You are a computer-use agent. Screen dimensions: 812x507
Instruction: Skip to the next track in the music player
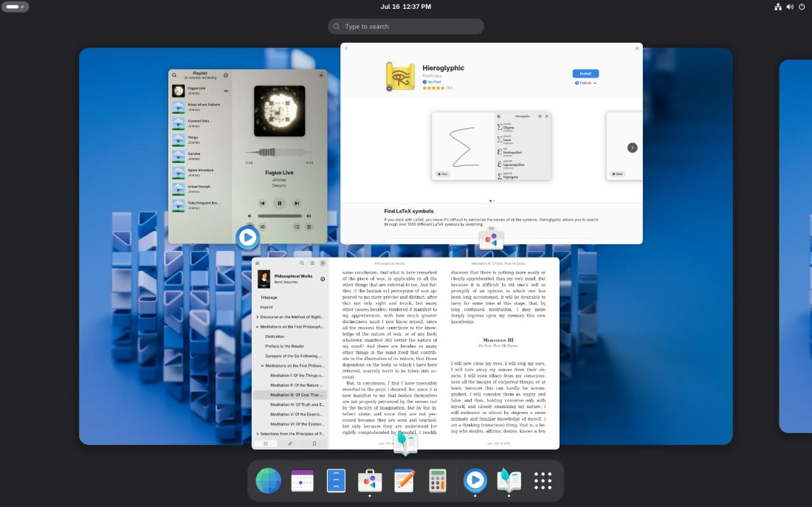click(x=297, y=204)
